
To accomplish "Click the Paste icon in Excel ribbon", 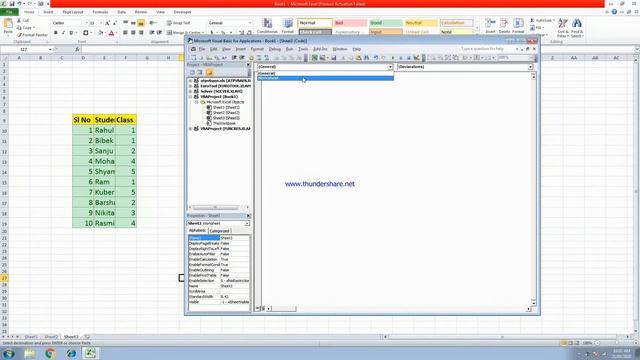I will pos(8,24).
